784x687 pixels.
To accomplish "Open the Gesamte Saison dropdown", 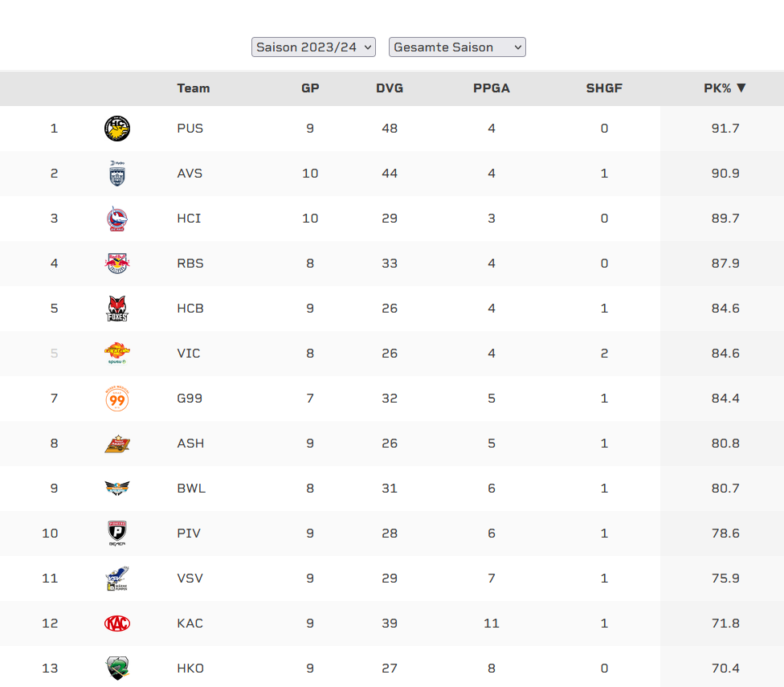I will tap(457, 47).
